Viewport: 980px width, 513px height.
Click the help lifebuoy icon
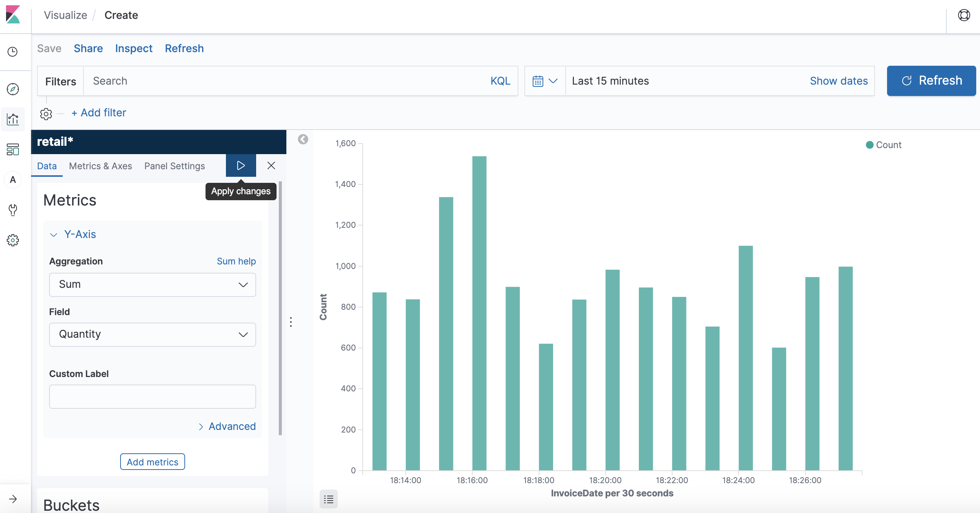[964, 15]
